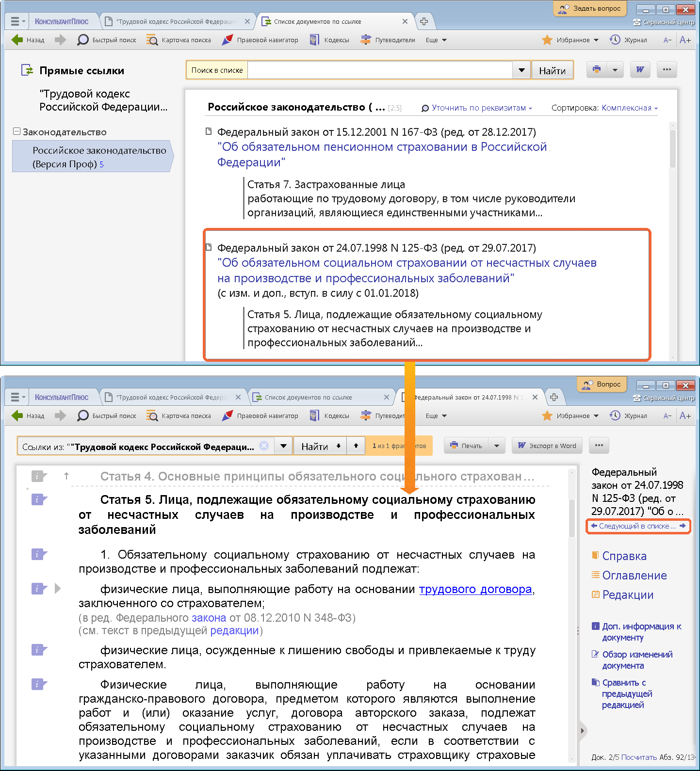Screen dimensions: 700x771
Task: Click forward arrow in the upper window toolbar
Action: tap(60, 40)
